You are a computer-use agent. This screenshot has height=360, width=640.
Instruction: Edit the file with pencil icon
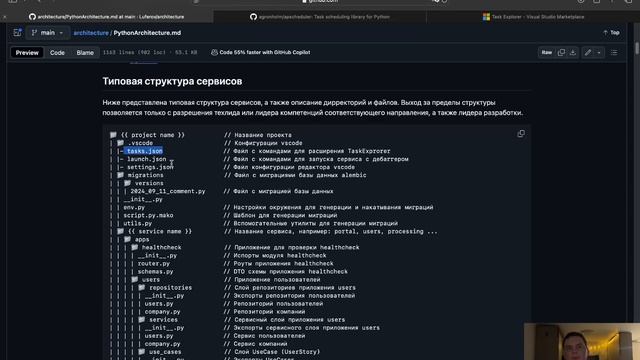click(588, 52)
